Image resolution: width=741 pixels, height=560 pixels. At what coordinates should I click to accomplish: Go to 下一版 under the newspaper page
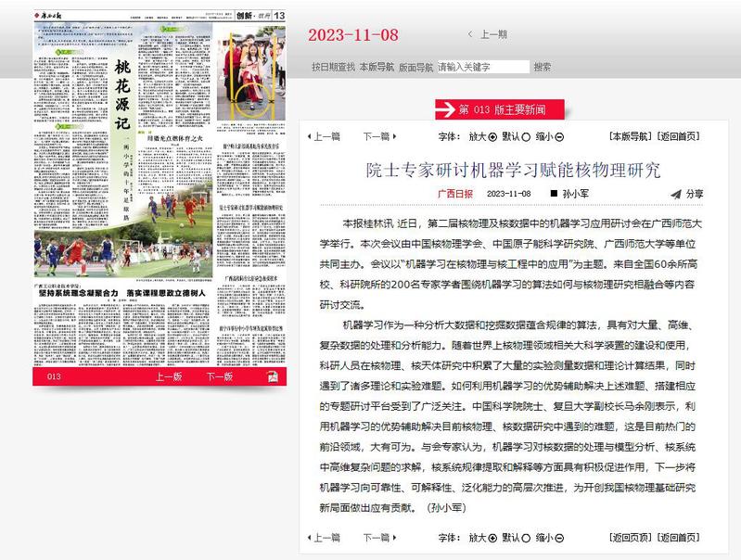tap(220, 376)
